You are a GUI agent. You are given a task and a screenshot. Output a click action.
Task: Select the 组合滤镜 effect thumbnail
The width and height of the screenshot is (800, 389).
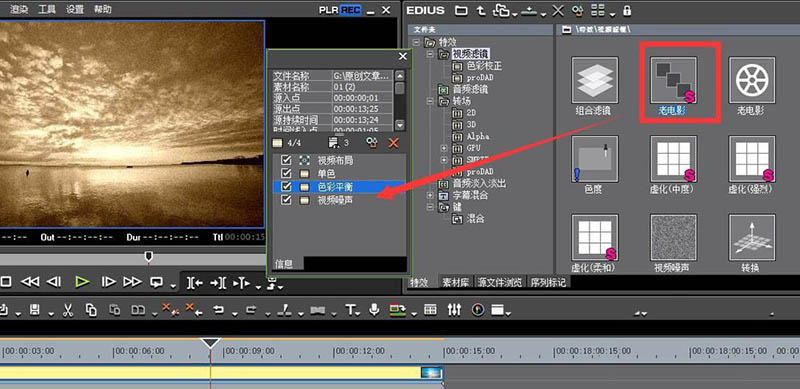(x=595, y=80)
